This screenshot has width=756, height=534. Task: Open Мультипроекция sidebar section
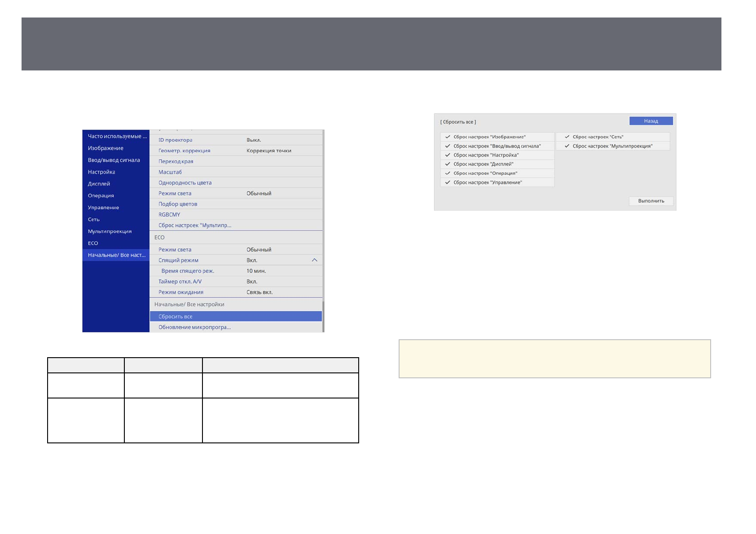click(x=110, y=232)
